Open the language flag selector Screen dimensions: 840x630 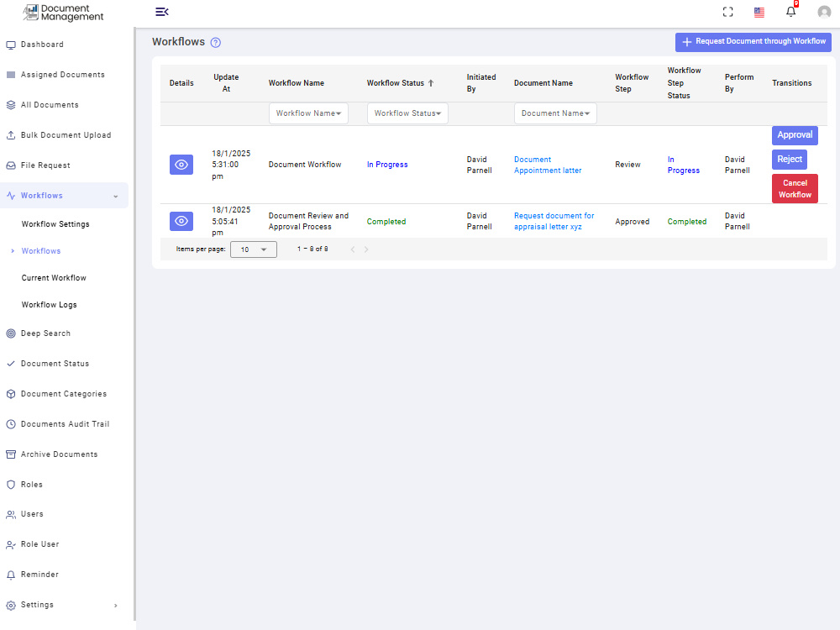759,13
